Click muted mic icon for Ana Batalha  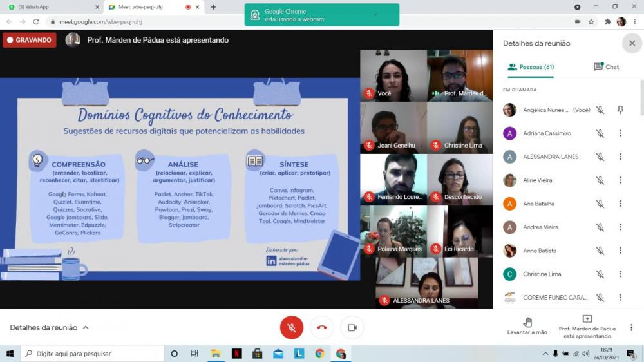600,204
